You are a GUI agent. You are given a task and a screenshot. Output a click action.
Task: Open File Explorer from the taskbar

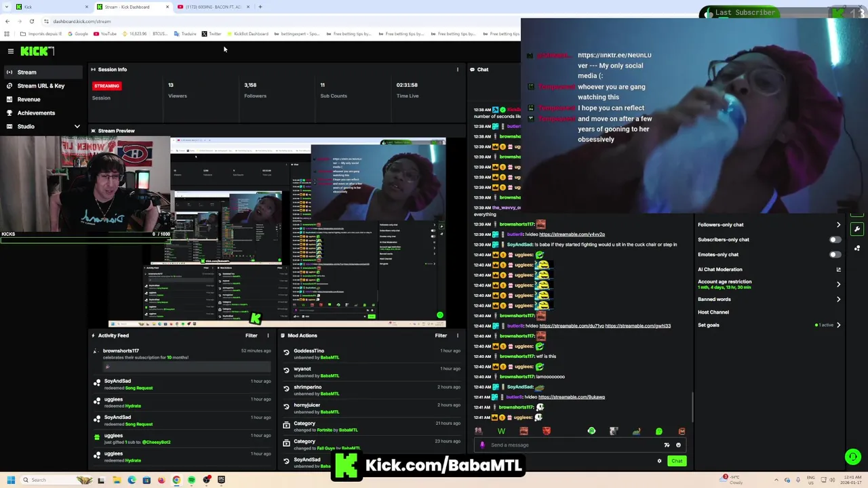[117, 480]
